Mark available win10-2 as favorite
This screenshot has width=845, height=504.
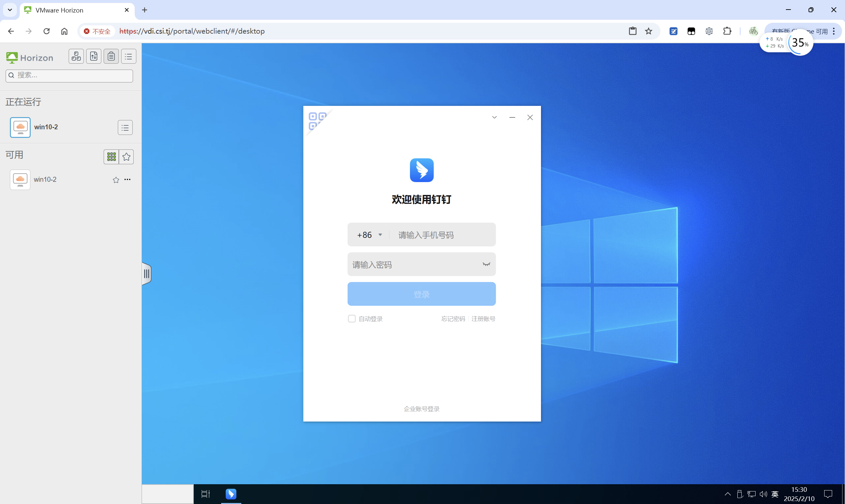pyautogui.click(x=116, y=180)
